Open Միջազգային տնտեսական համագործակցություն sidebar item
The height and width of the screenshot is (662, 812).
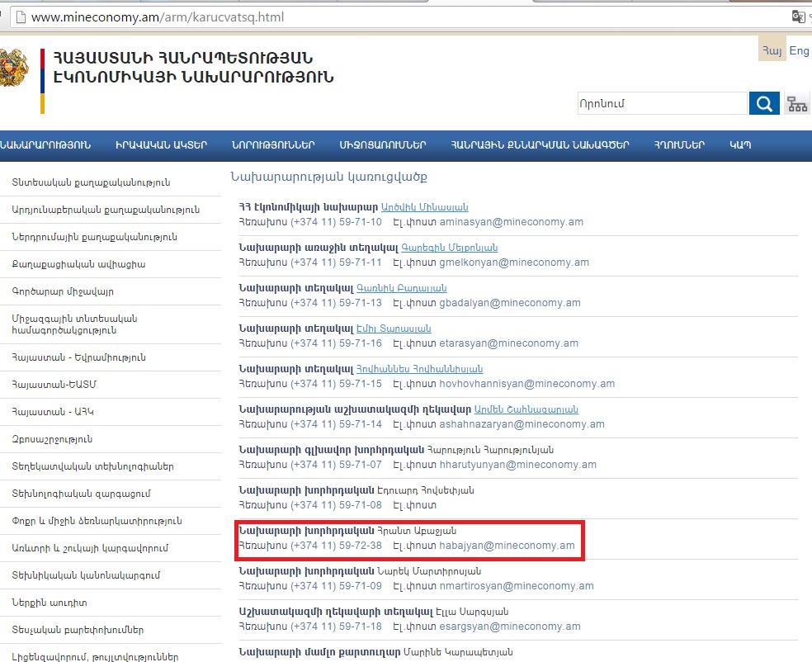[x=74, y=324]
